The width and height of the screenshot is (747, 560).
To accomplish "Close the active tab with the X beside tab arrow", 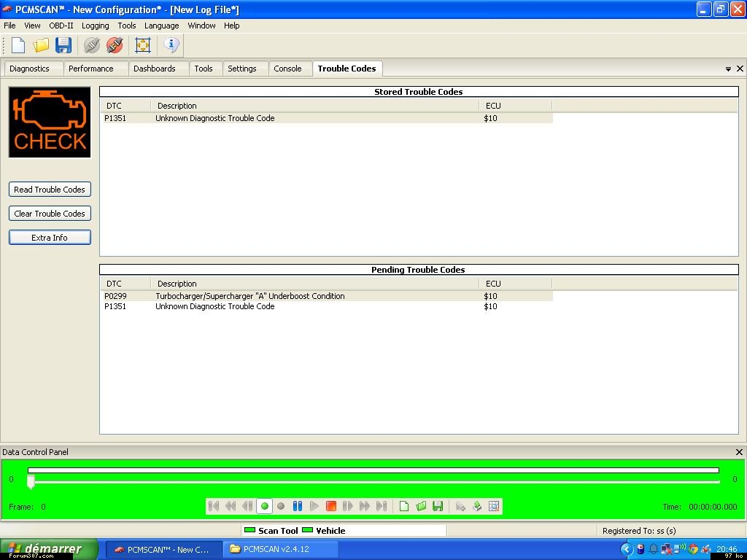I will coord(740,69).
